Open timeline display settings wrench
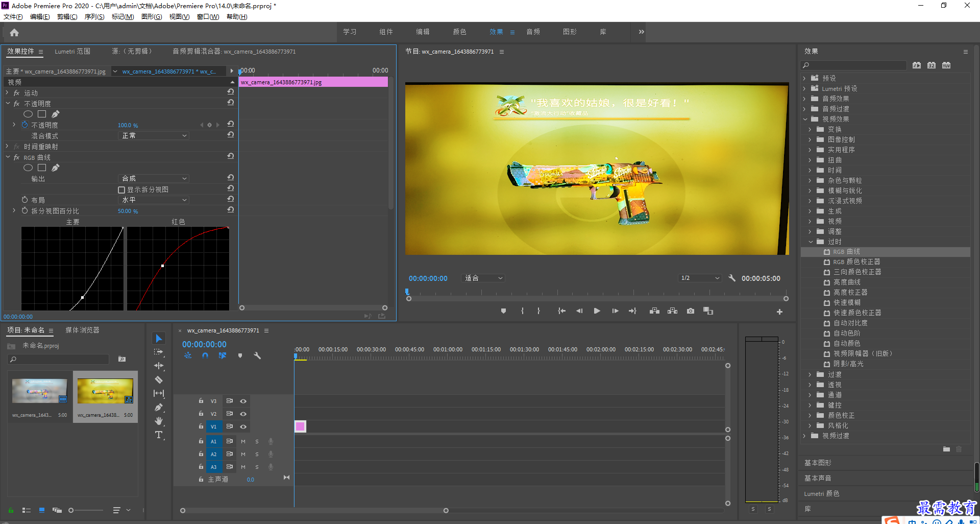Viewport: 980px width, 524px height. point(257,355)
